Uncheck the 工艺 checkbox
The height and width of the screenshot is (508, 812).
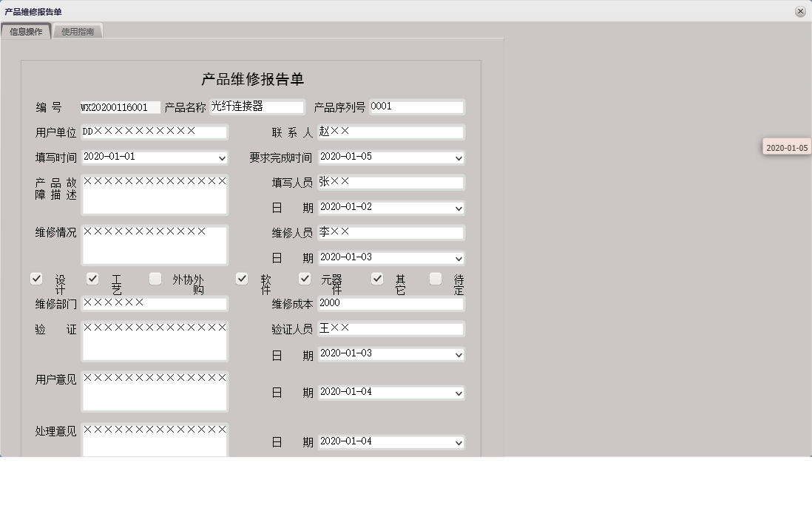(92, 278)
